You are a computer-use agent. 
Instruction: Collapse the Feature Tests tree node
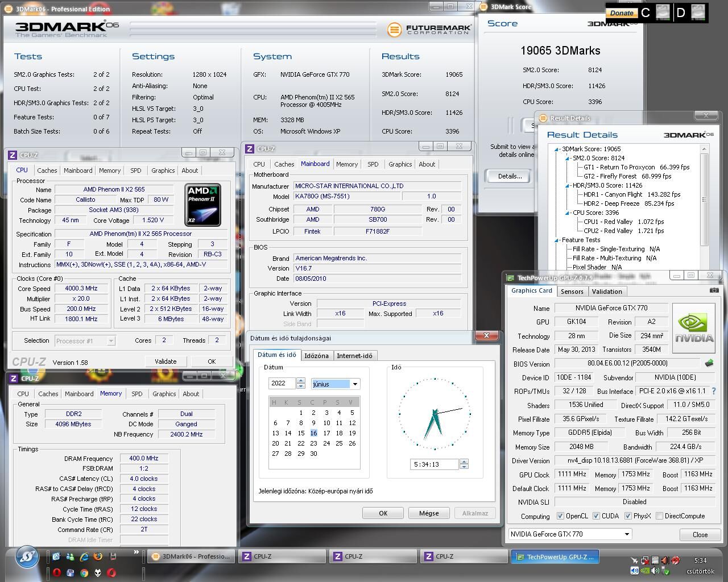(557, 240)
